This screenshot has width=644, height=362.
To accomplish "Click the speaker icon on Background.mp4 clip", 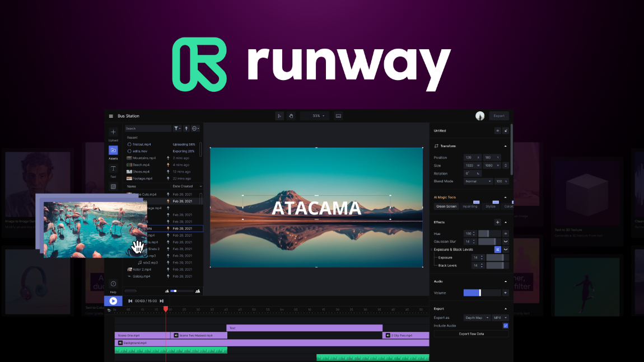I will [x=120, y=343].
